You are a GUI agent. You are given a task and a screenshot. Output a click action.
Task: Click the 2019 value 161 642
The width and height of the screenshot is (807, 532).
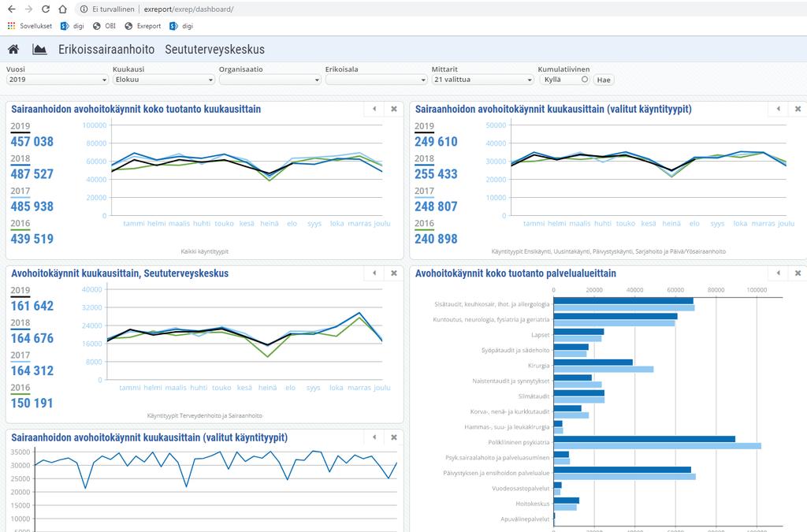click(x=32, y=306)
